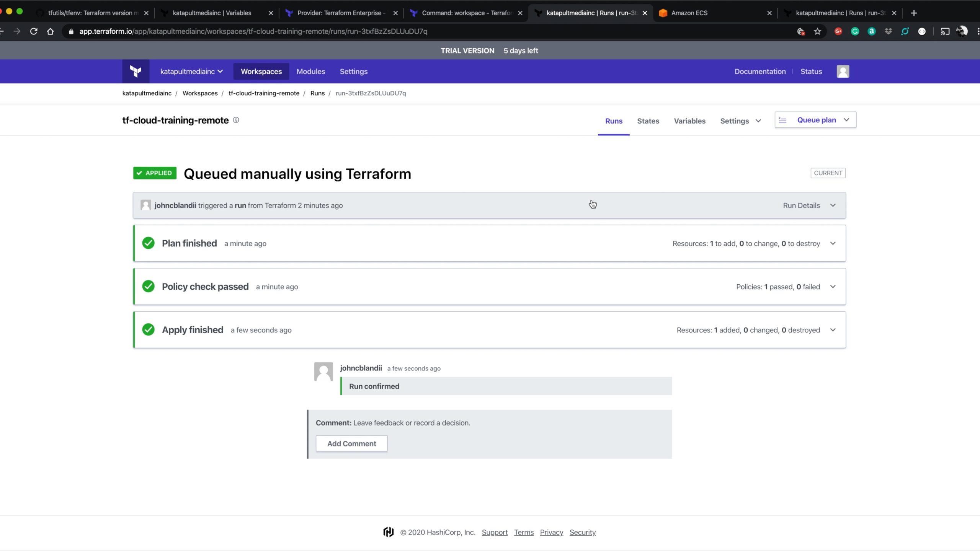
Task: Click the Terraform Cloud logo icon
Action: pos(135,71)
